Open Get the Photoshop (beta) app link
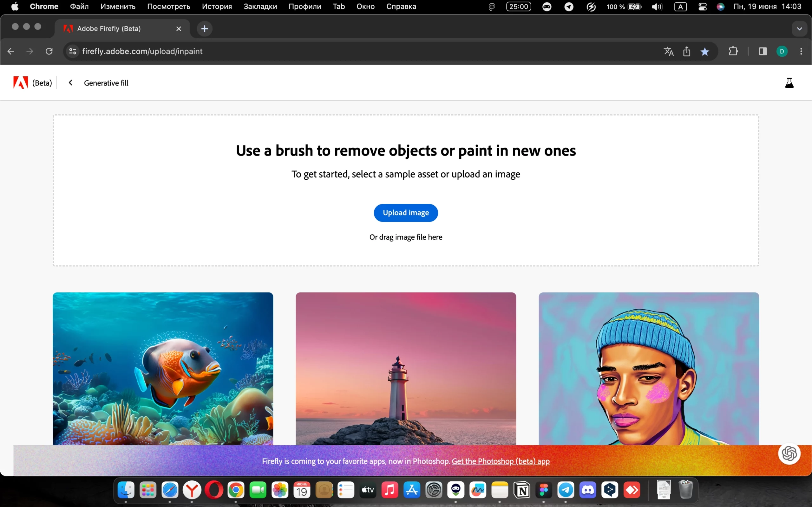Viewport: 812px width, 507px height. pos(500,461)
